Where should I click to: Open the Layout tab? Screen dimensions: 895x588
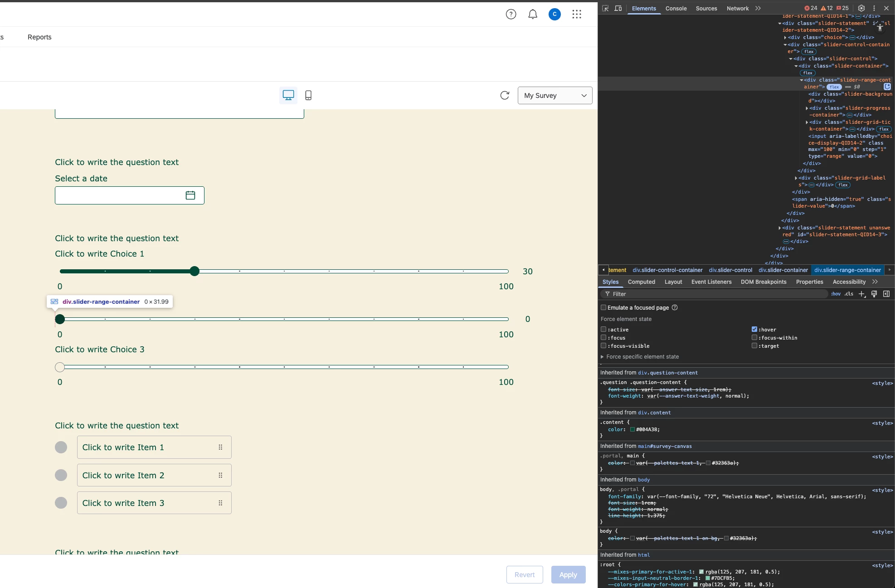[673, 282]
